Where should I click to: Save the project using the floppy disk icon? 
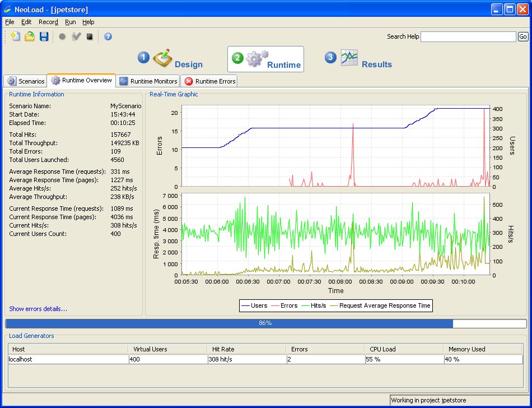44,36
